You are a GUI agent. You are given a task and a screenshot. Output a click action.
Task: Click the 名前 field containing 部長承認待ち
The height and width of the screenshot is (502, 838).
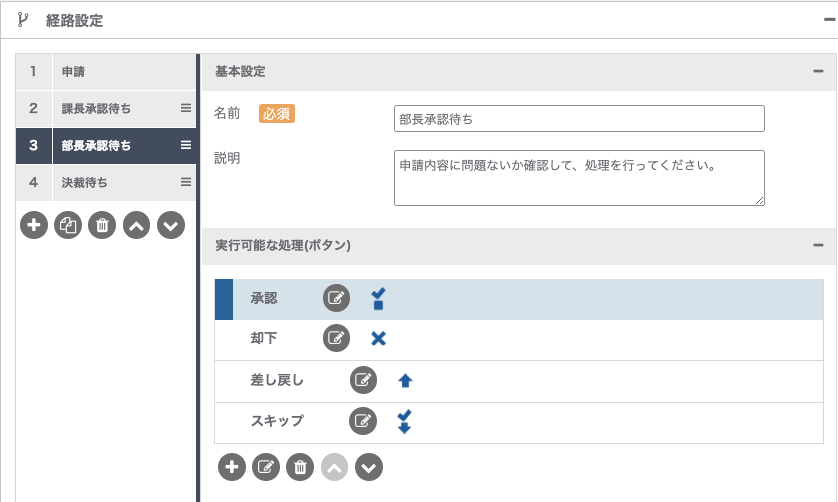pyautogui.click(x=579, y=119)
